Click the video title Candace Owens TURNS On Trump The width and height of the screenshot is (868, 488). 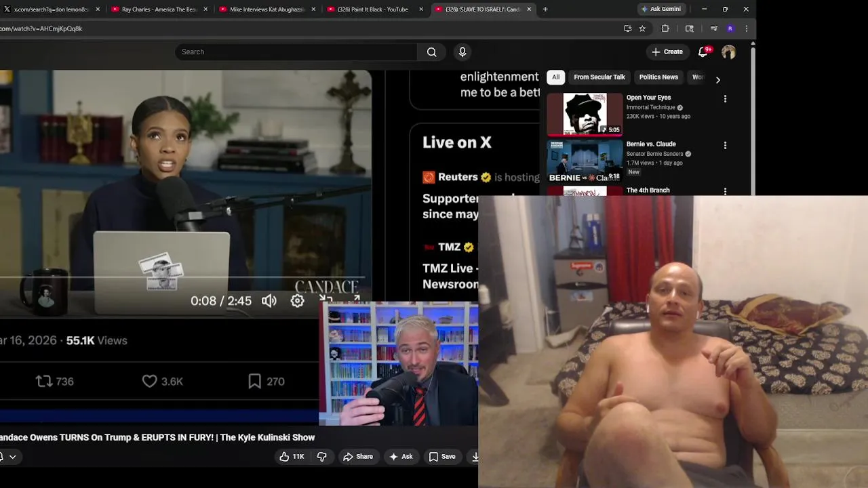point(157,438)
